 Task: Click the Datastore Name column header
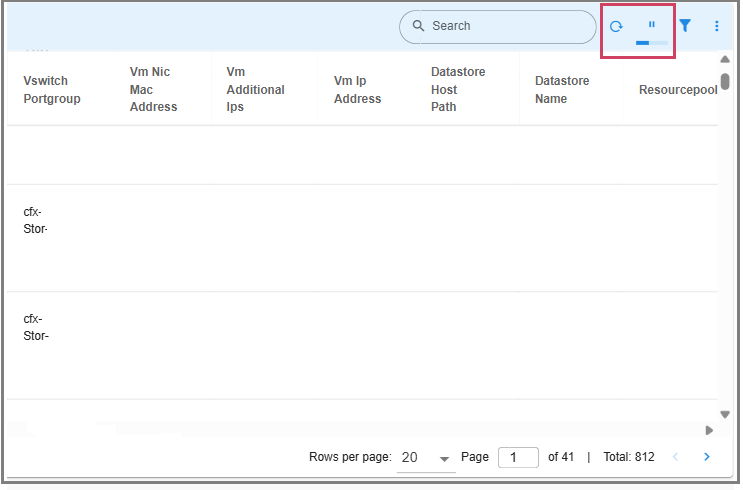point(562,90)
